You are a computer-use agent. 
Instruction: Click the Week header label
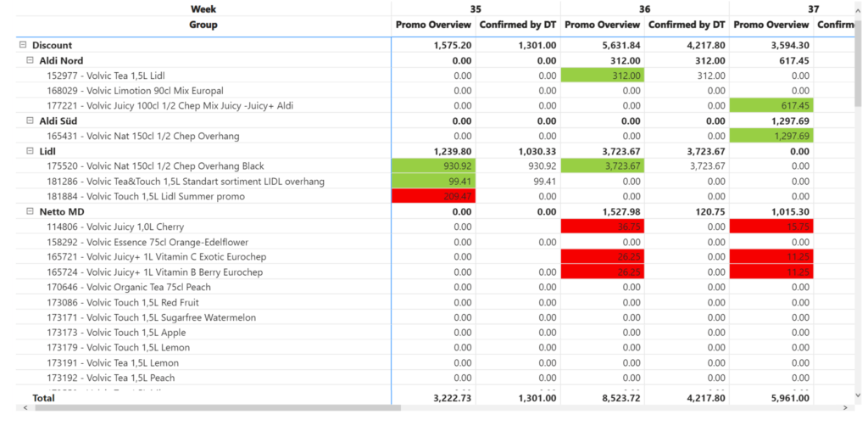pos(203,8)
